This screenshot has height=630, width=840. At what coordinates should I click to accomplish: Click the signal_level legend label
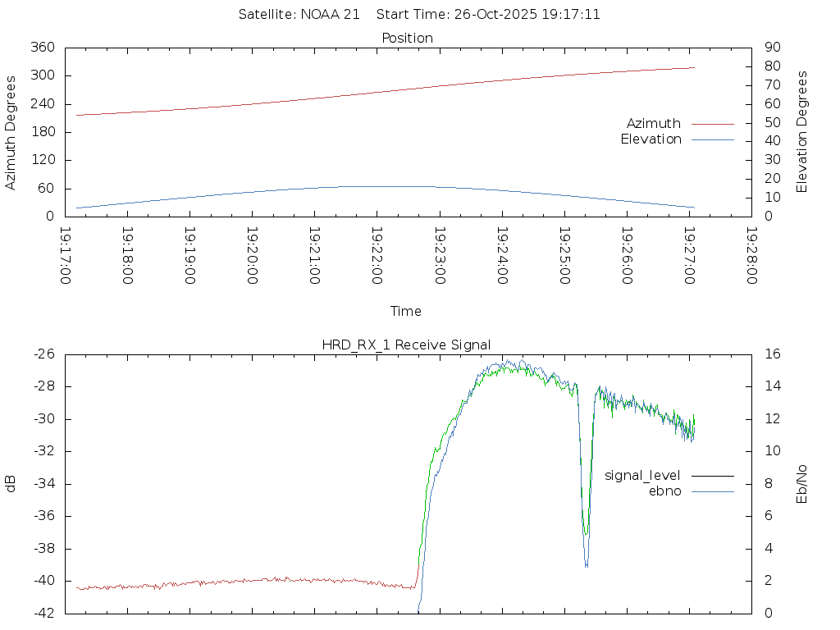click(x=642, y=476)
